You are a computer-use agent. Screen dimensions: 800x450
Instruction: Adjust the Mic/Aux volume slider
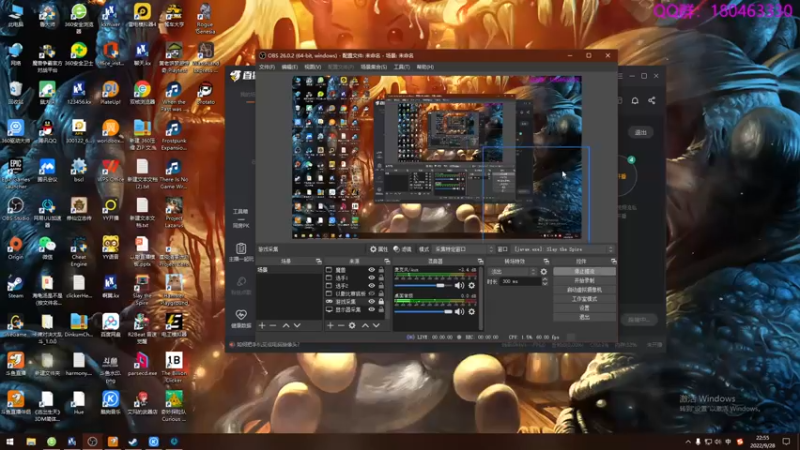(x=423, y=286)
